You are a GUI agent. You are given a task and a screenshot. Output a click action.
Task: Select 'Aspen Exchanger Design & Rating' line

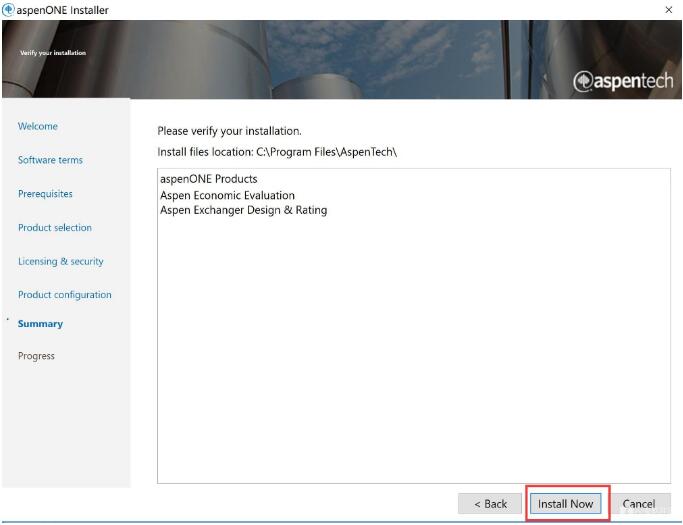tap(243, 210)
